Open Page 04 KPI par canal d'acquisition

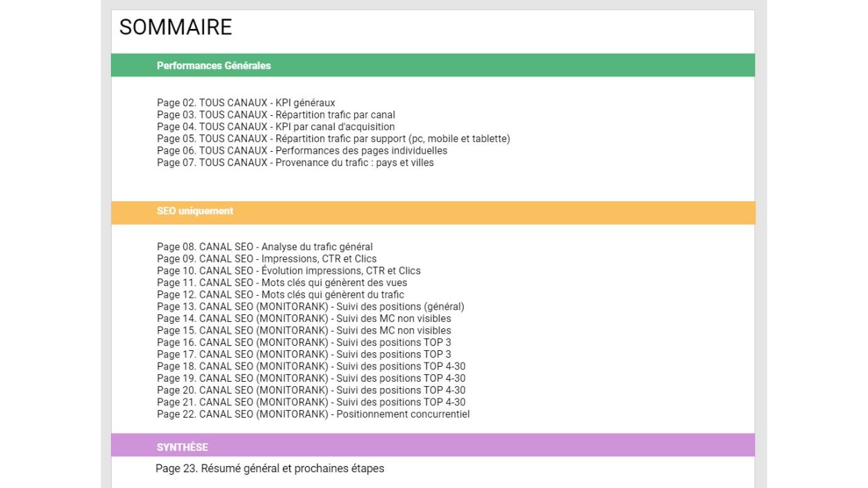click(x=276, y=127)
